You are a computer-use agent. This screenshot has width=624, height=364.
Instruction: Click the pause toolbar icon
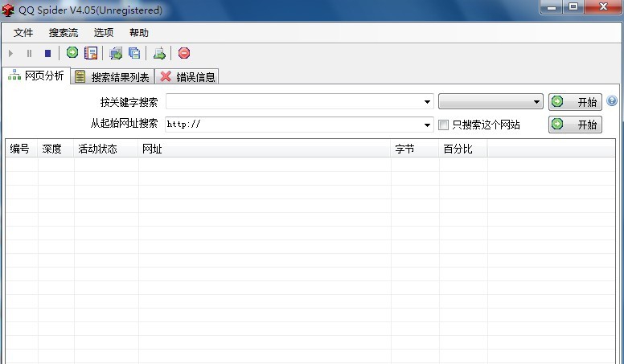[29, 53]
